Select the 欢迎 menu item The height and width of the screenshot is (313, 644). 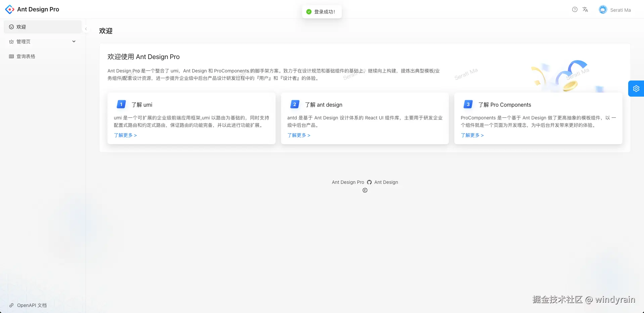click(43, 27)
